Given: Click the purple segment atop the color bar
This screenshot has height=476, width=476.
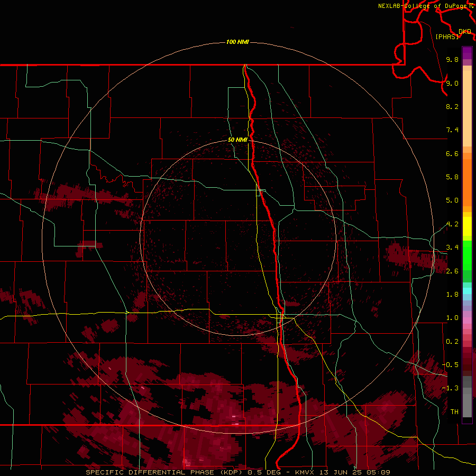Looking at the screenshot, I should coord(467,53).
